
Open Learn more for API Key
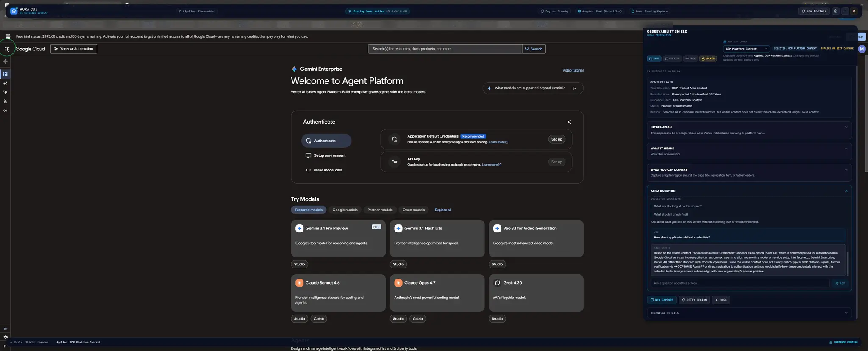(x=491, y=165)
